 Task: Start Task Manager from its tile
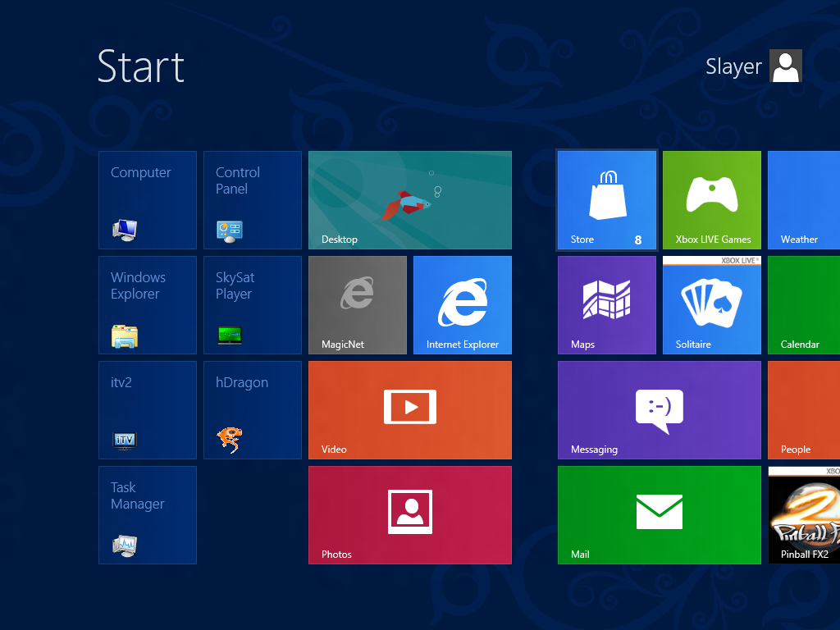coord(148,515)
